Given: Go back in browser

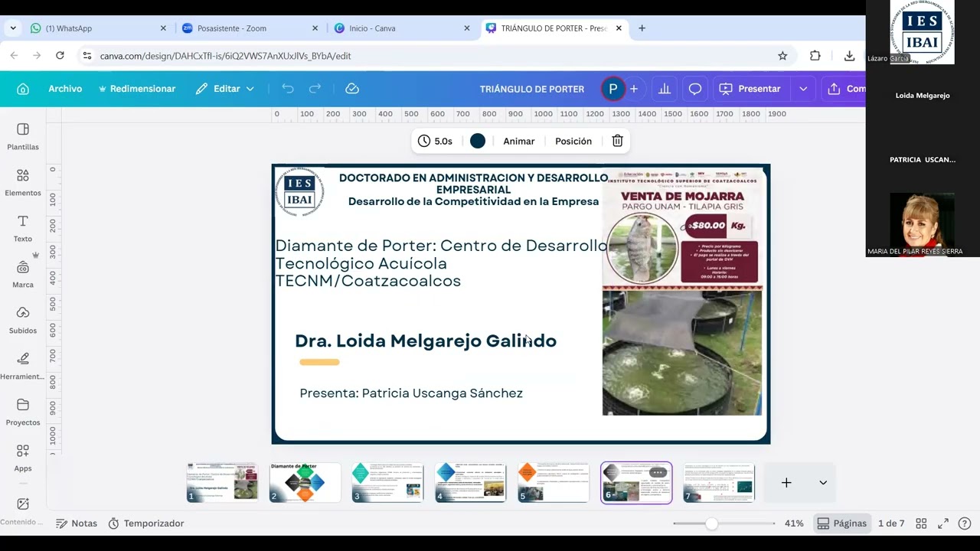Looking at the screenshot, I should pyautogui.click(x=14, y=56).
